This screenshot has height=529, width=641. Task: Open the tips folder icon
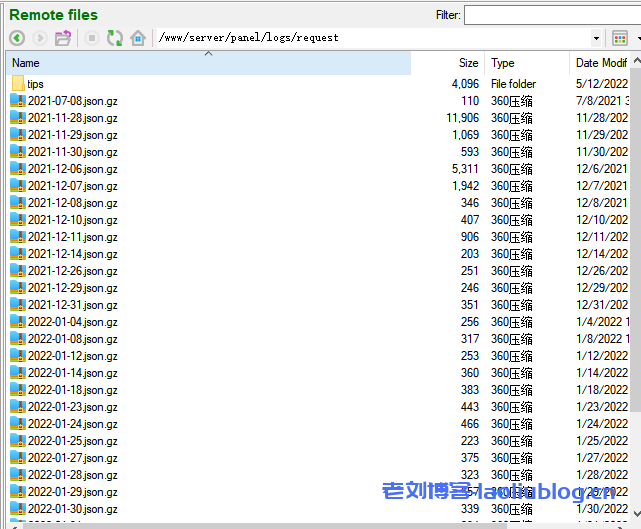[18, 84]
